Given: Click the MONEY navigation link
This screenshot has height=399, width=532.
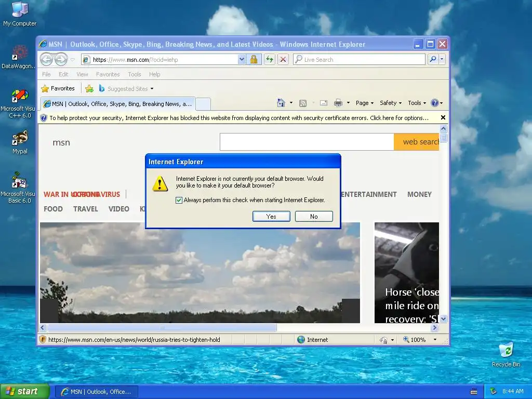Looking at the screenshot, I should click(x=419, y=194).
